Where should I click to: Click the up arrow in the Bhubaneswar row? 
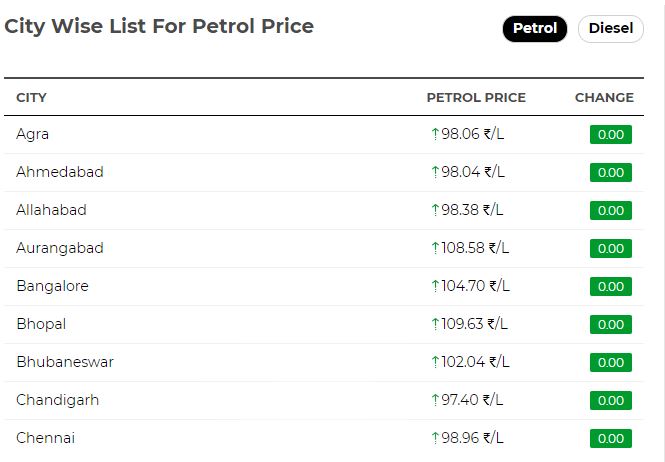click(435, 362)
